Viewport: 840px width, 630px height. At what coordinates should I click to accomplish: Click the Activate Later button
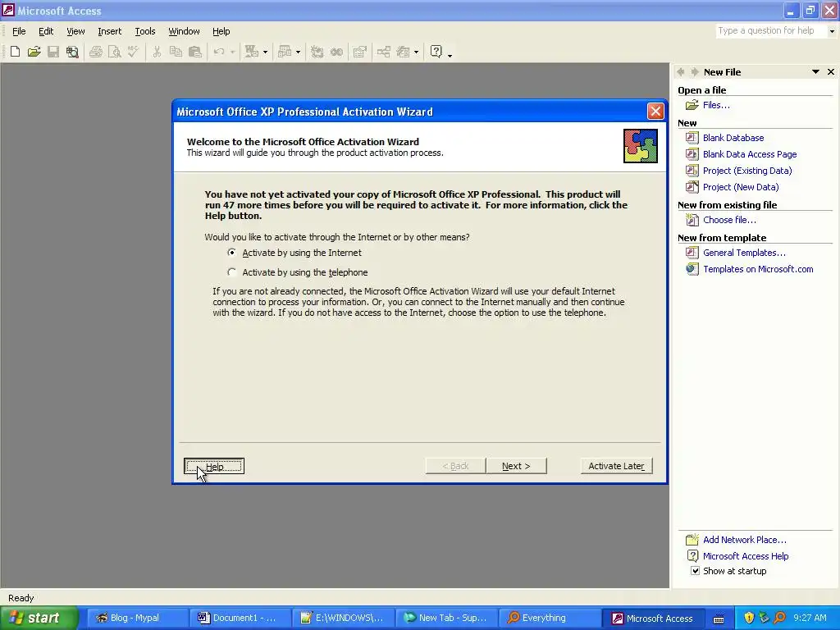point(617,466)
